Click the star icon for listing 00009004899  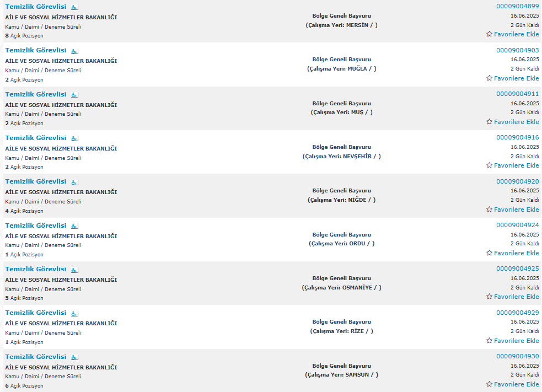tap(489, 34)
